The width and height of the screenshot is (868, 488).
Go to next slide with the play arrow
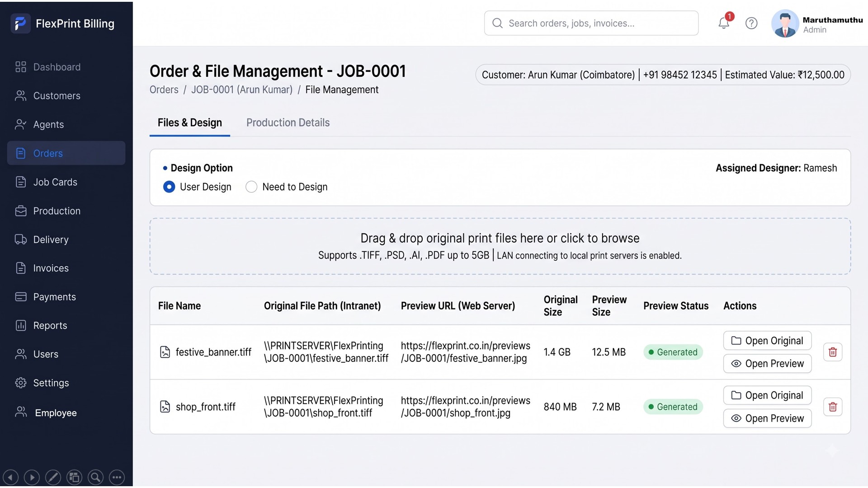click(32, 477)
